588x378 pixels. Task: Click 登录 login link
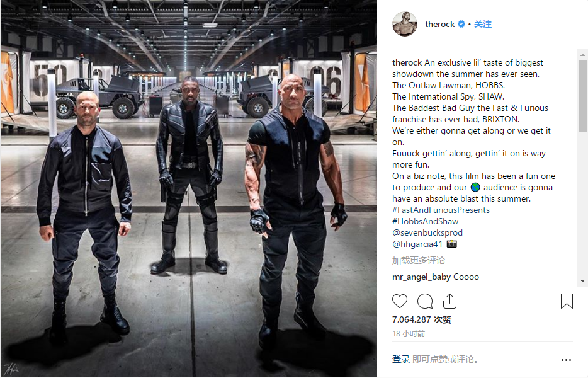[401, 359]
